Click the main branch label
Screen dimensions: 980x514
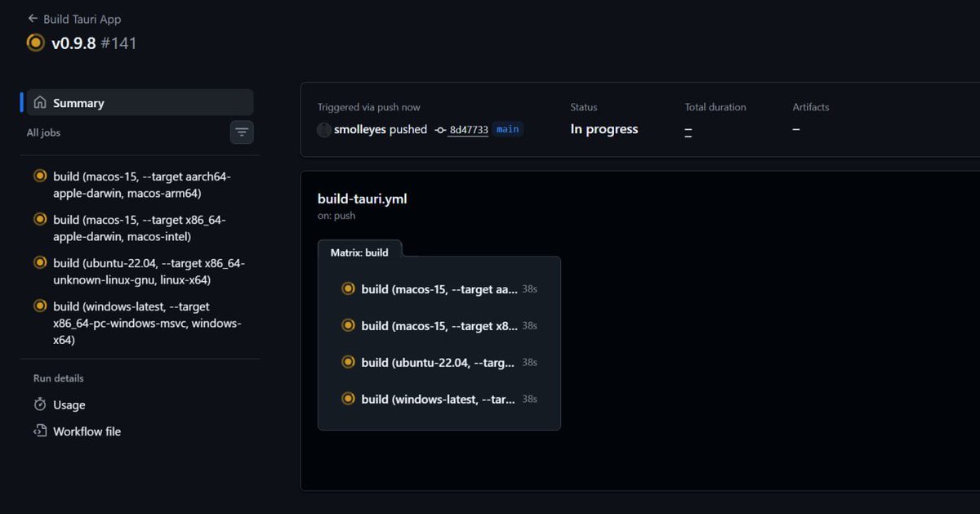[508, 129]
